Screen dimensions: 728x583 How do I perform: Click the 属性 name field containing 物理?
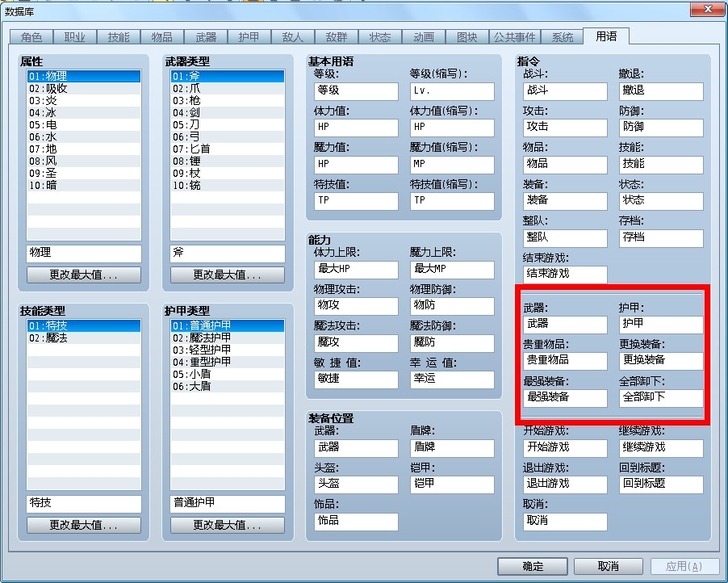(84, 254)
